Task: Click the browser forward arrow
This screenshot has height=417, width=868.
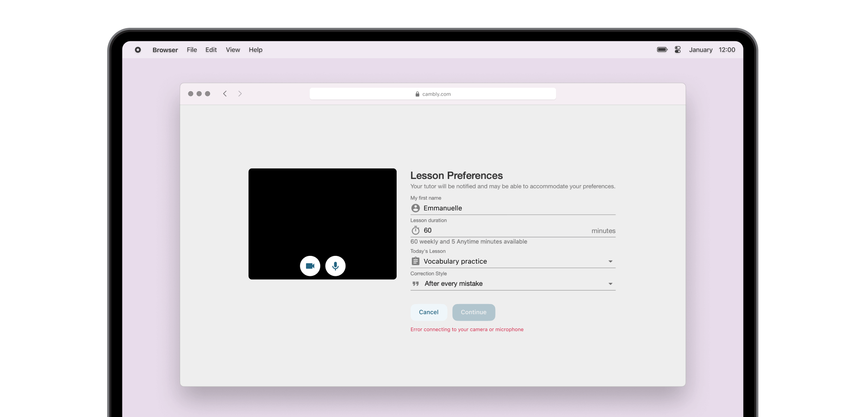Action: (x=240, y=94)
